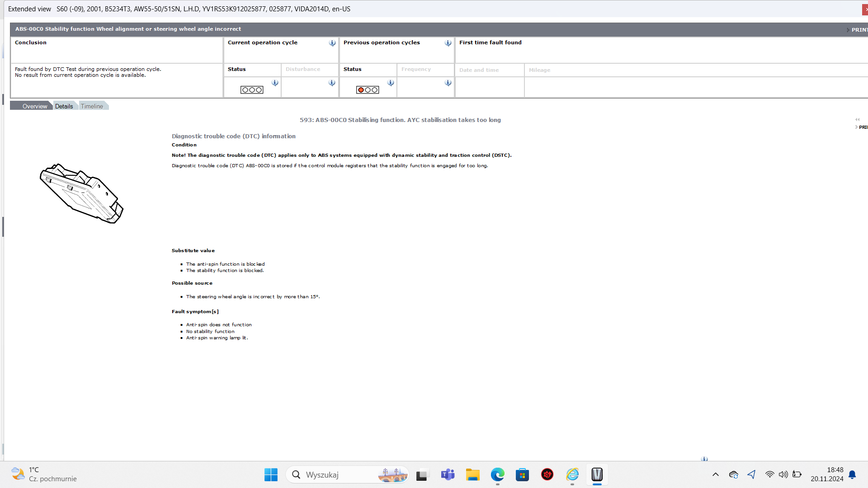Click previous cycles red status indicator
Image resolution: width=868 pixels, height=488 pixels.
point(361,90)
